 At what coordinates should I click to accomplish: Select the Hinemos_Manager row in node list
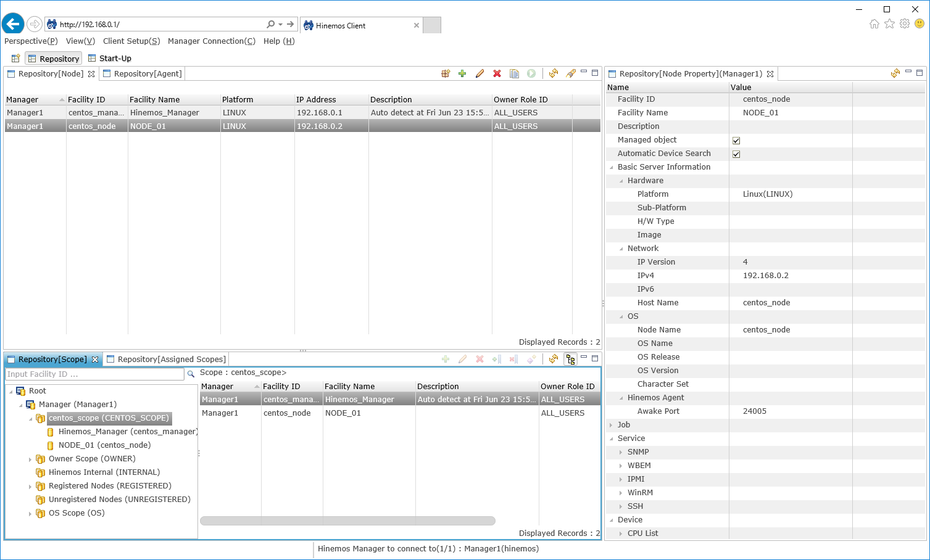(x=302, y=113)
